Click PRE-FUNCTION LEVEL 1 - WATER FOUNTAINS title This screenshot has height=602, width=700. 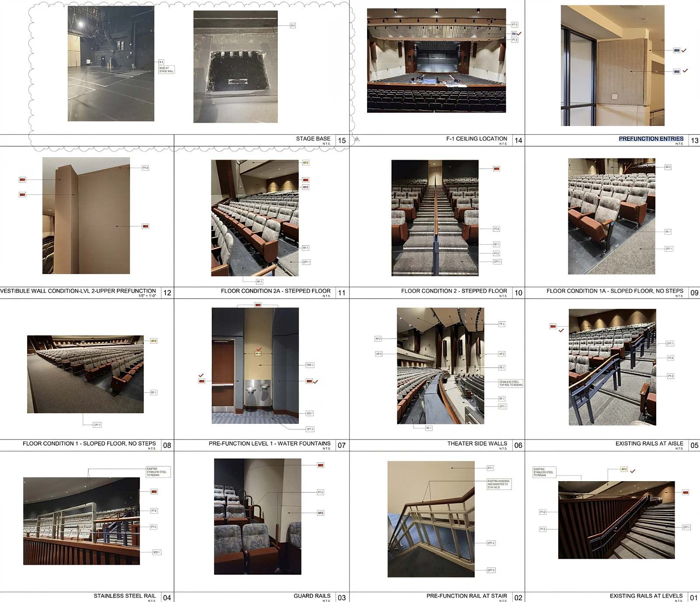click(x=269, y=444)
